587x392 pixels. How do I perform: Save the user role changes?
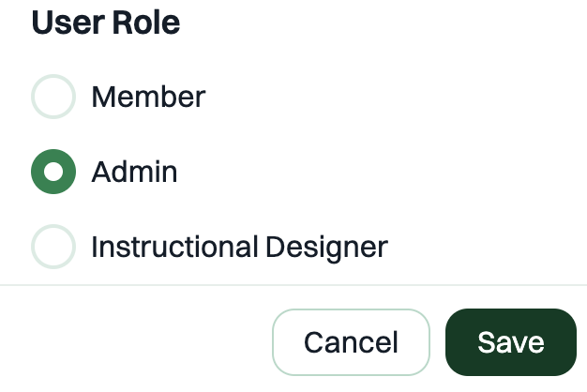click(x=511, y=342)
